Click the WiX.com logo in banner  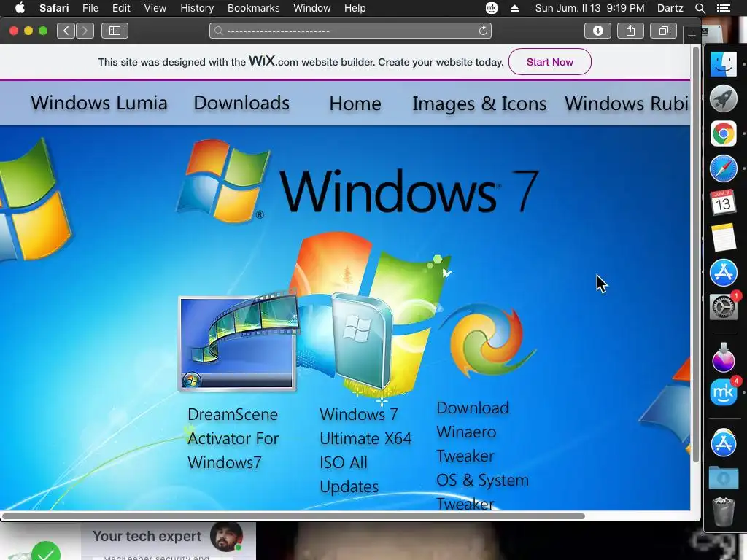pos(274,61)
